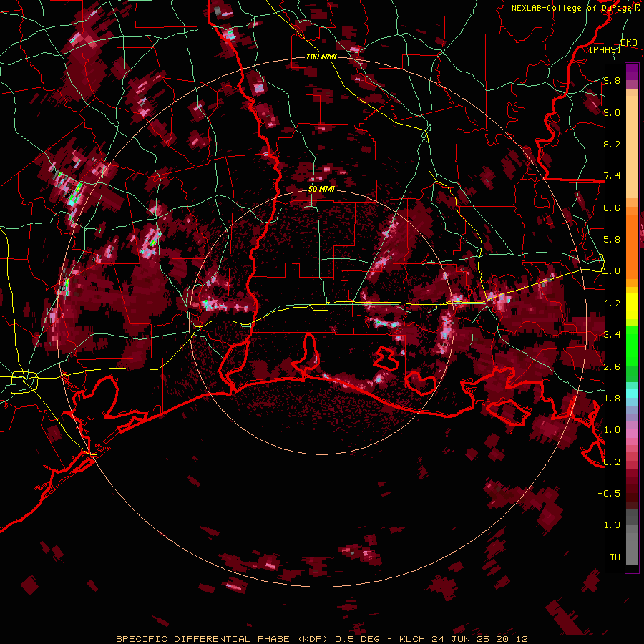Click the 3.4 value on color scale
The width and height of the screenshot is (644, 644).
(612, 335)
